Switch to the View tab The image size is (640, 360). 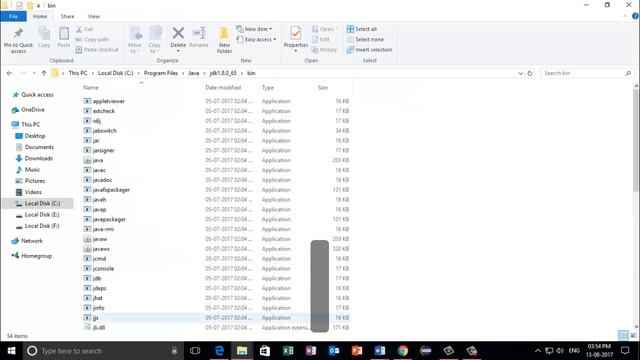point(93,16)
